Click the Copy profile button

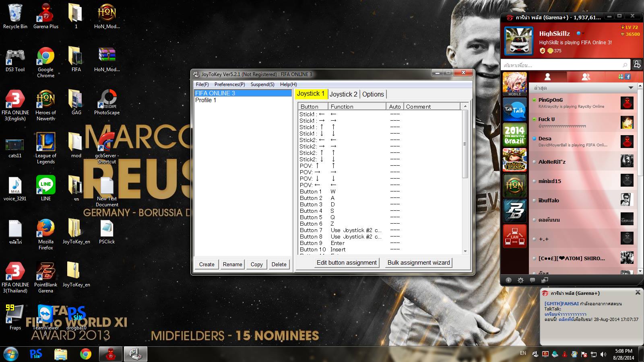pyautogui.click(x=257, y=264)
